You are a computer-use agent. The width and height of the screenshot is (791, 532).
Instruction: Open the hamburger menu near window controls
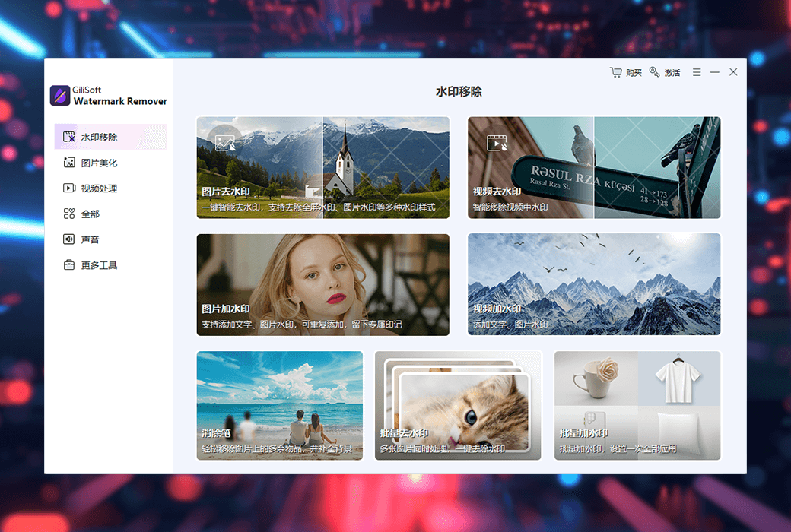(696, 71)
